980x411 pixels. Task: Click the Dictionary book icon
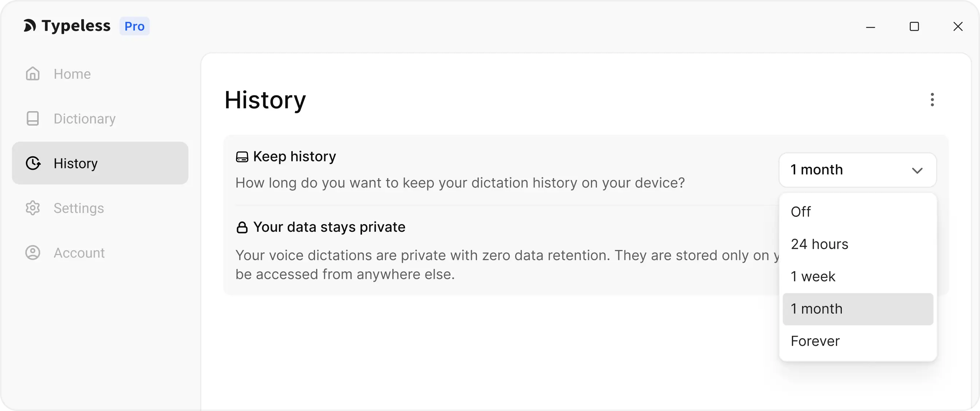(x=33, y=119)
